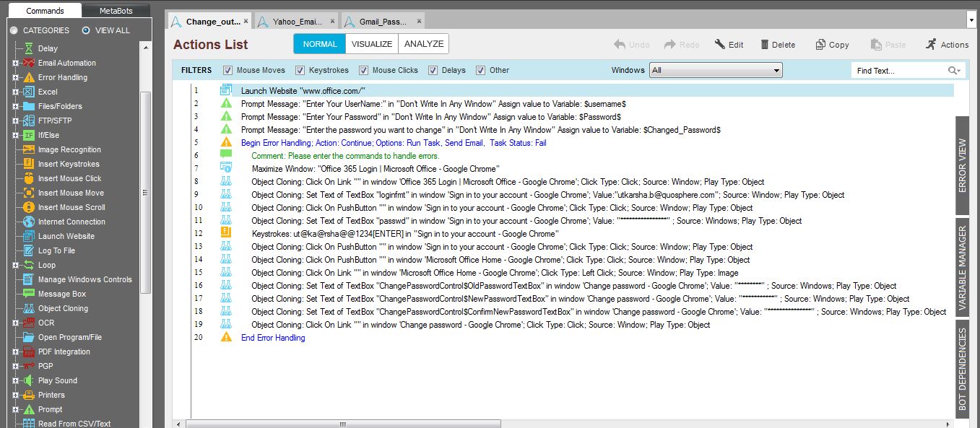Expand the Error Handling tree node

(15, 77)
